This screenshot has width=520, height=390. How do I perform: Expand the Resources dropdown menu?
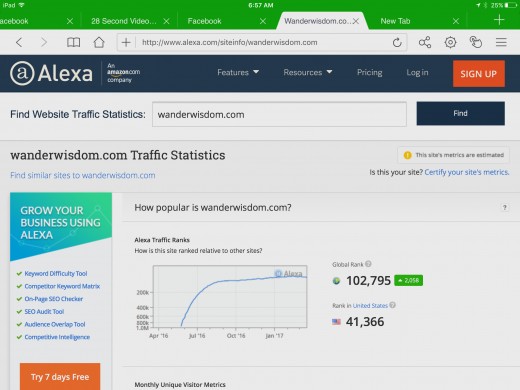(x=308, y=72)
